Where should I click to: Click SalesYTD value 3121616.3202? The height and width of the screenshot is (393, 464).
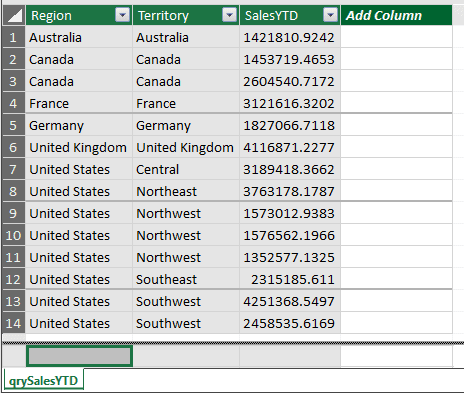tap(290, 103)
